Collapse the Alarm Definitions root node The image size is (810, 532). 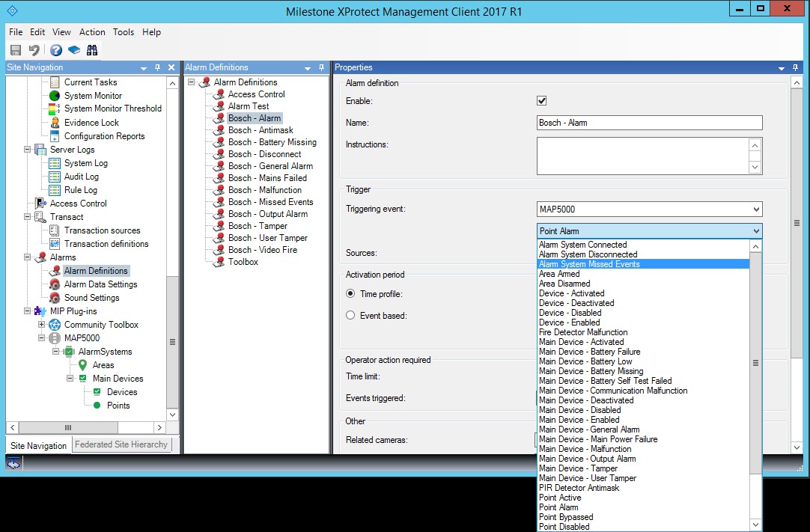point(192,82)
